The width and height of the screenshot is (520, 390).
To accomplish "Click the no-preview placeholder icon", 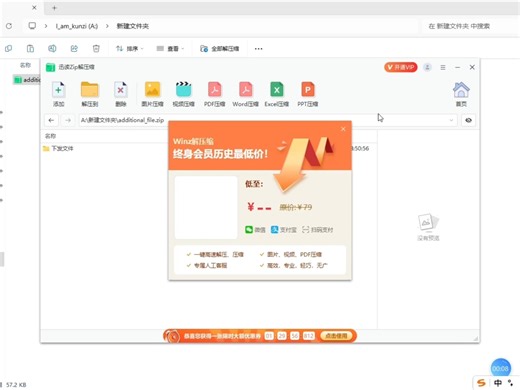I will [428, 223].
